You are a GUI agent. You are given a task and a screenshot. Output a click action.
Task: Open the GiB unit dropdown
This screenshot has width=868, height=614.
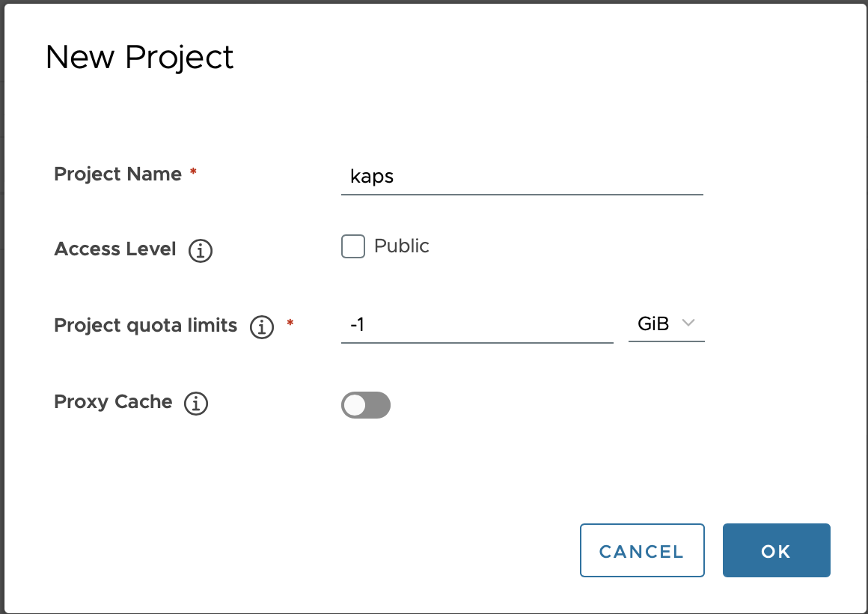pyautogui.click(x=667, y=323)
